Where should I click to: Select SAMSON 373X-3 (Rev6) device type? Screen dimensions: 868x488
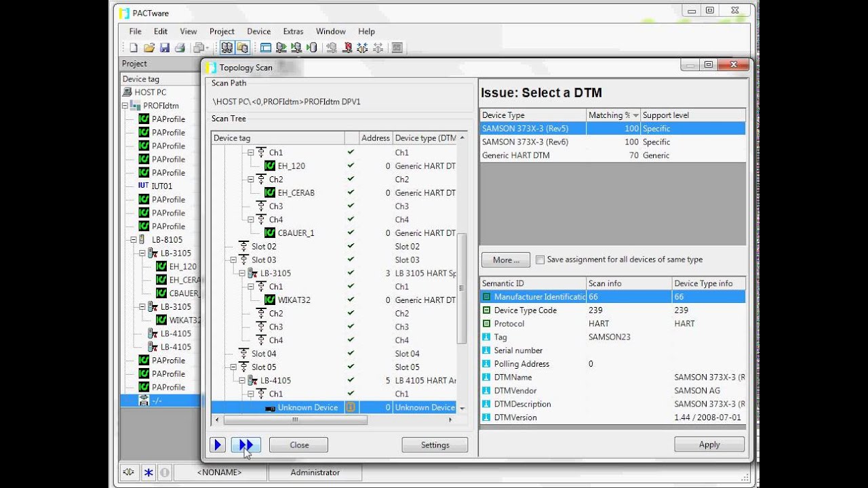[x=613, y=142]
